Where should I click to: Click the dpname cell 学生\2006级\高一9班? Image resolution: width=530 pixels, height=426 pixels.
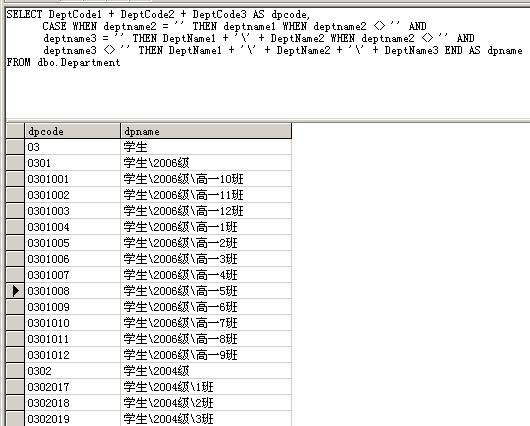tap(206, 355)
